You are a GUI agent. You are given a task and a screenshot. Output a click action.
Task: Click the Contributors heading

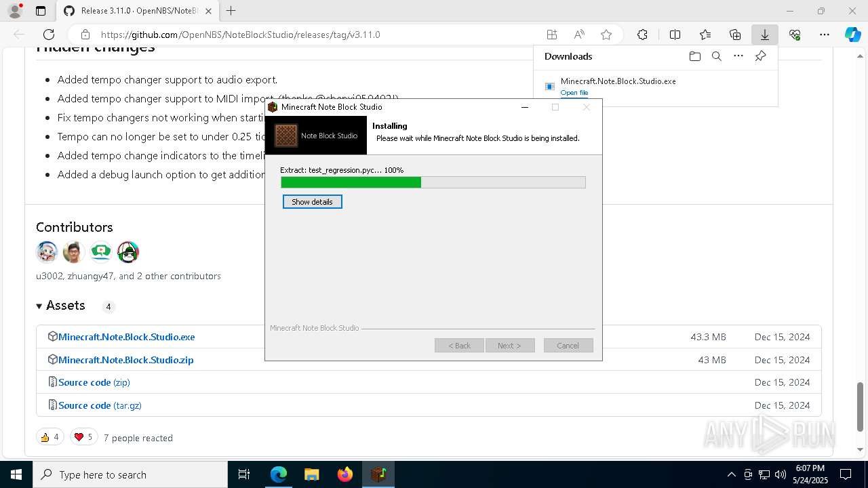pyautogui.click(x=75, y=227)
